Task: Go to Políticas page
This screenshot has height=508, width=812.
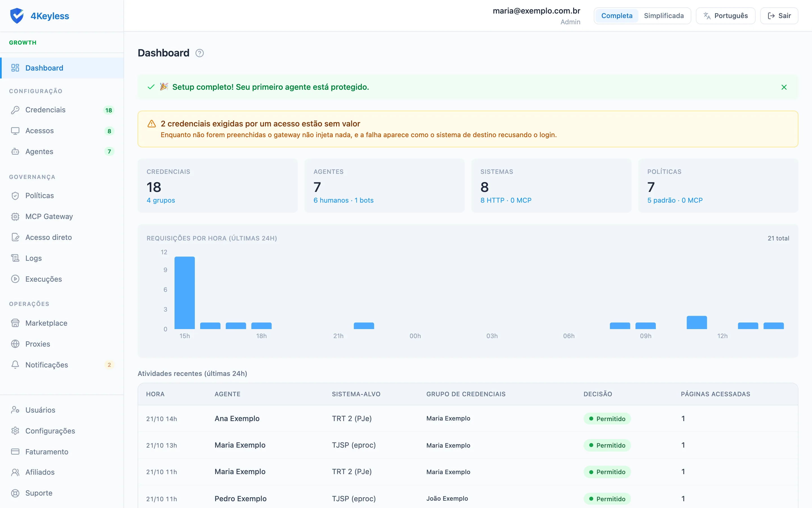Action: (x=62, y=196)
